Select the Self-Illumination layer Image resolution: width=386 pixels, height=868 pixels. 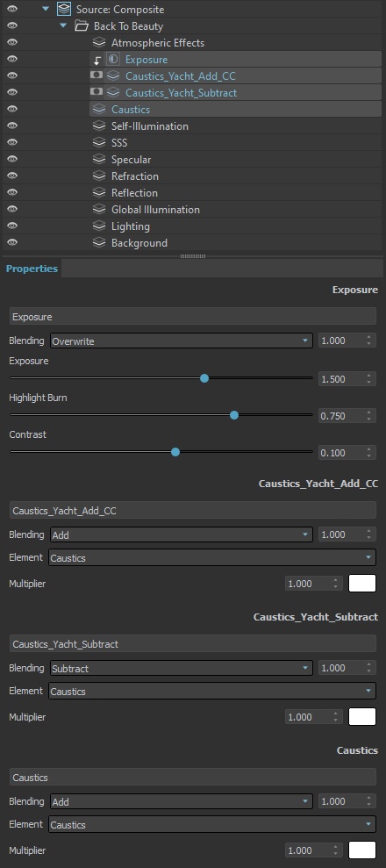[150, 126]
